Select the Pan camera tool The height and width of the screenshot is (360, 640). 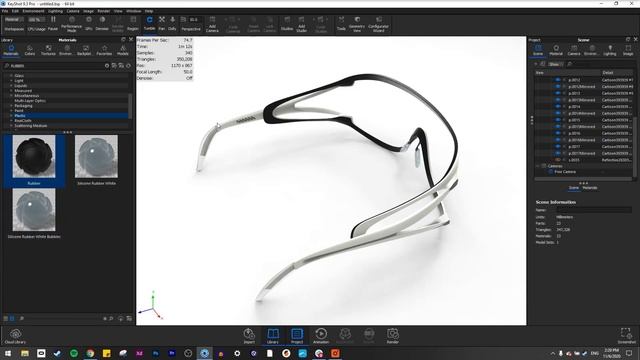pyautogui.click(x=162, y=23)
